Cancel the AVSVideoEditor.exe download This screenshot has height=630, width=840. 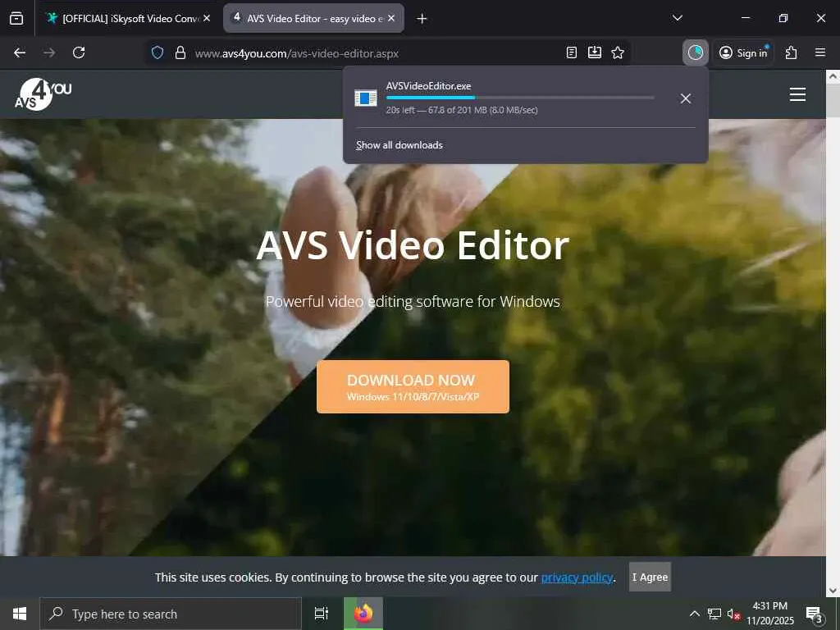click(686, 98)
